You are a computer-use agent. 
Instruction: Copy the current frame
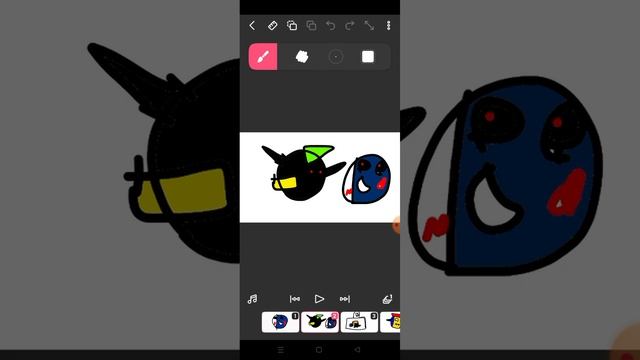pyautogui.click(x=292, y=25)
